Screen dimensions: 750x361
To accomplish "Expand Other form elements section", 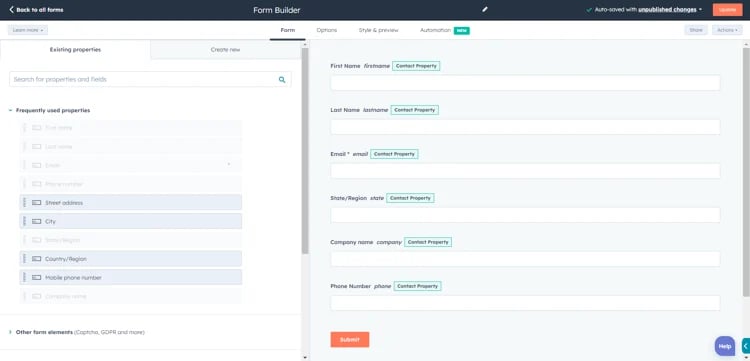I will tap(11, 332).
